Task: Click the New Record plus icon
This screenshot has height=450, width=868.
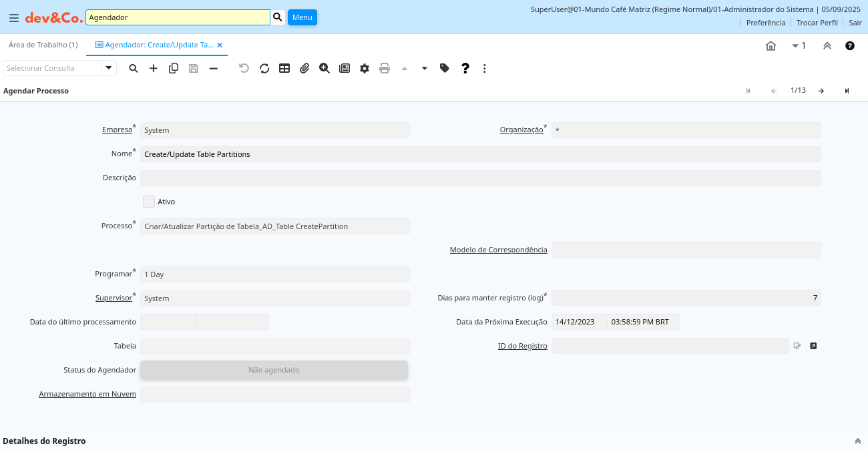Action: pyautogui.click(x=154, y=68)
